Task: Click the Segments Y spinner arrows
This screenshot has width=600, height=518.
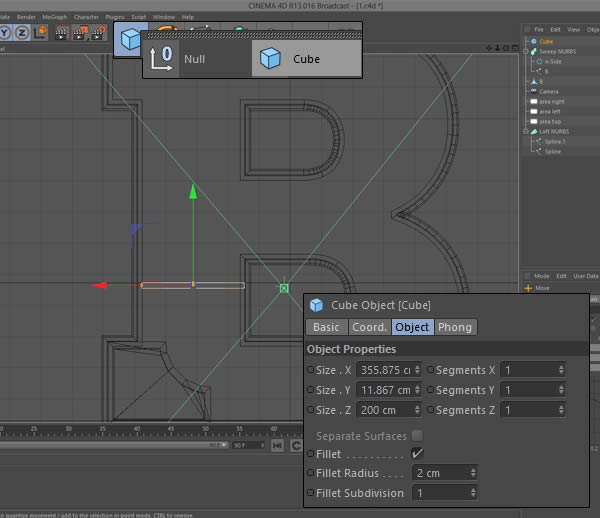Action: click(x=561, y=390)
